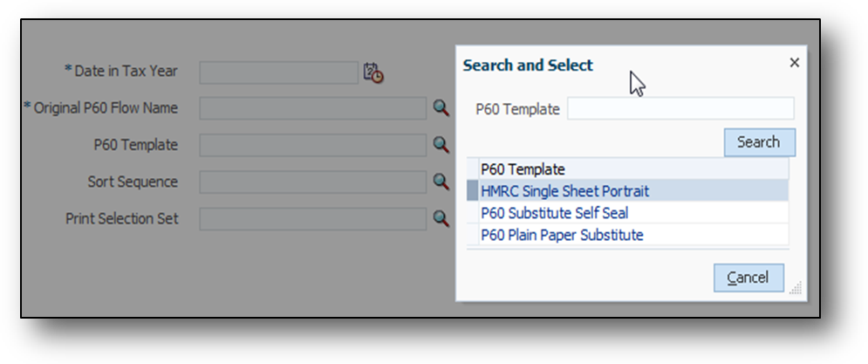Image resolution: width=868 pixels, height=364 pixels.
Task: Click the P60 Template magnifier icon
Action: (x=441, y=145)
